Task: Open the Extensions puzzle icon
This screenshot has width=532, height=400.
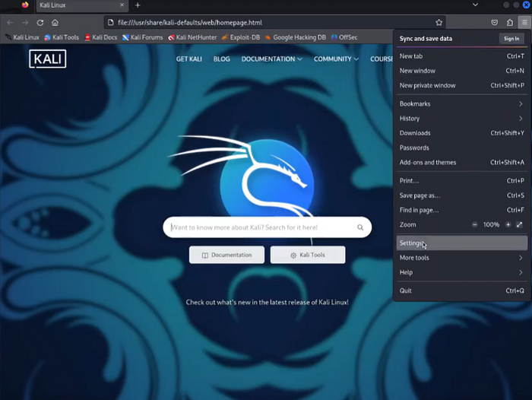Action: (510, 23)
